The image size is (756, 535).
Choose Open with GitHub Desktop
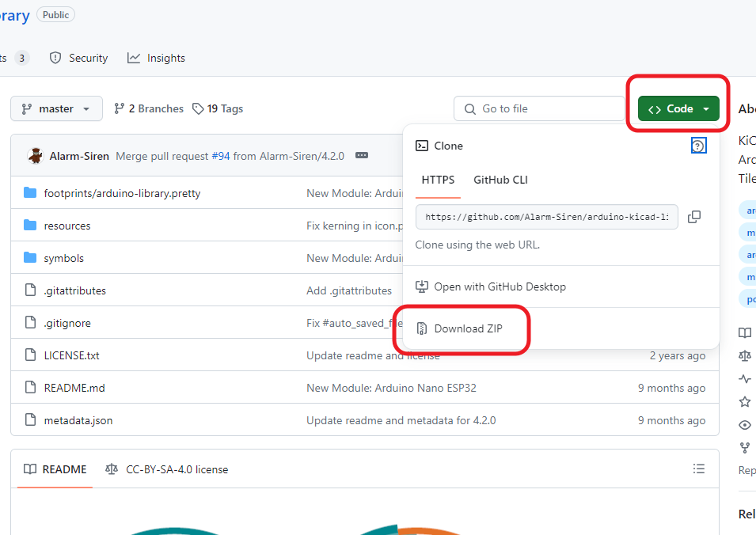pyautogui.click(x=491, y=286)
